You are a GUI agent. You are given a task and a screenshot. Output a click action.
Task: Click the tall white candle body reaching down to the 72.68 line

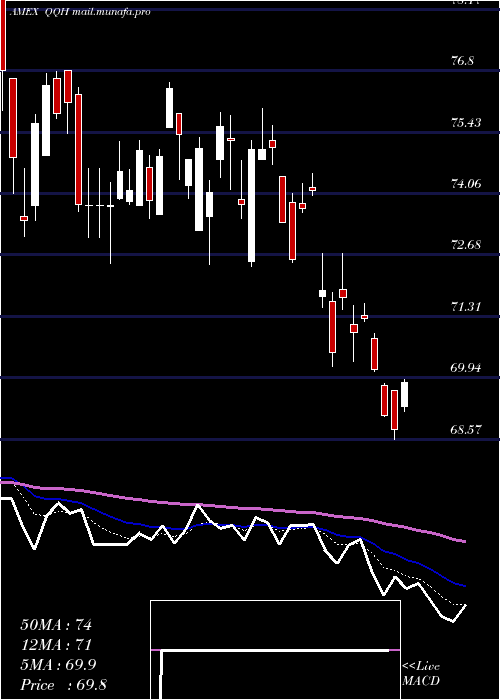[x=252, y=205]
